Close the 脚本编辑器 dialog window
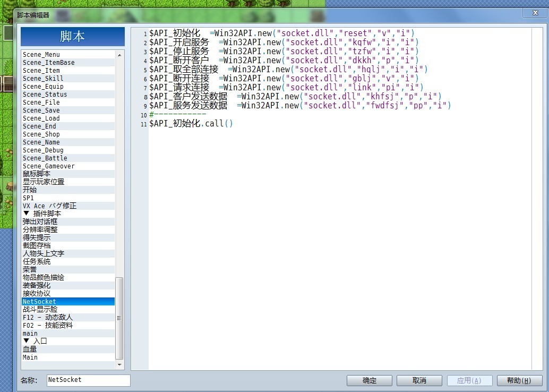Viewport: 549px width, 392px height. tap(535, 13)
